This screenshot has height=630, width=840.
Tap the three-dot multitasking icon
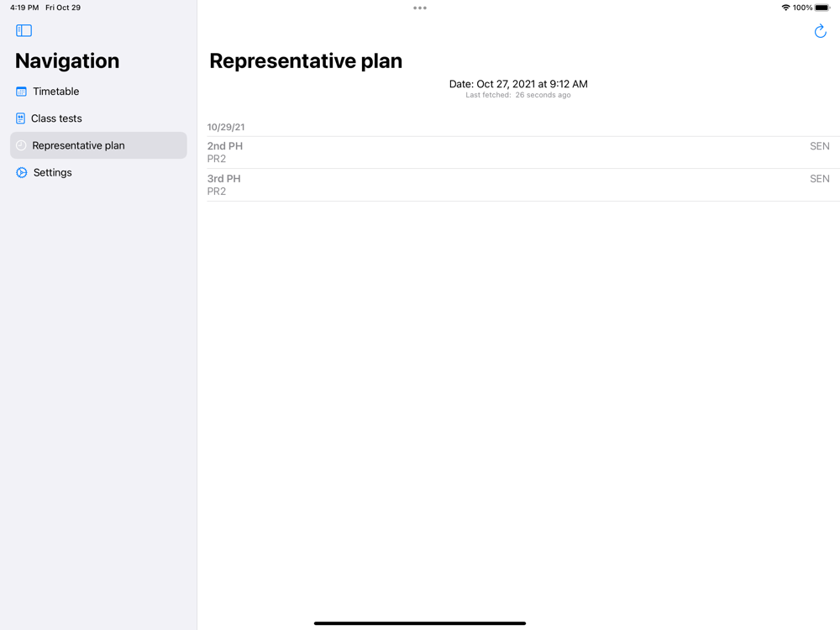pyautogui.click(x=420, y=8)
